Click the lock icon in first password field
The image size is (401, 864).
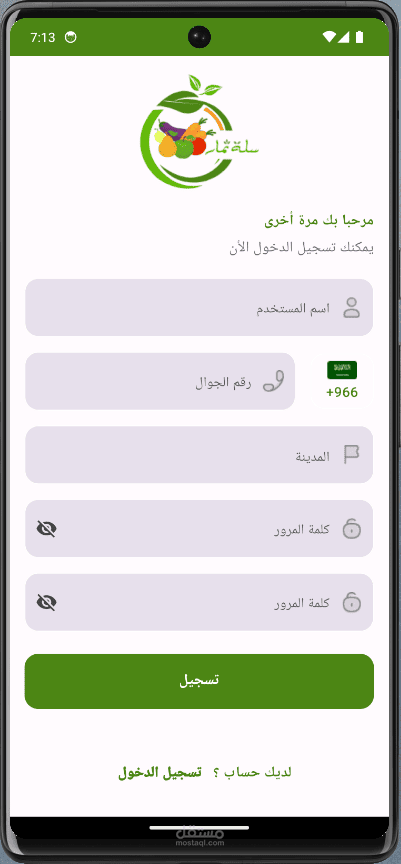[351, 528]
